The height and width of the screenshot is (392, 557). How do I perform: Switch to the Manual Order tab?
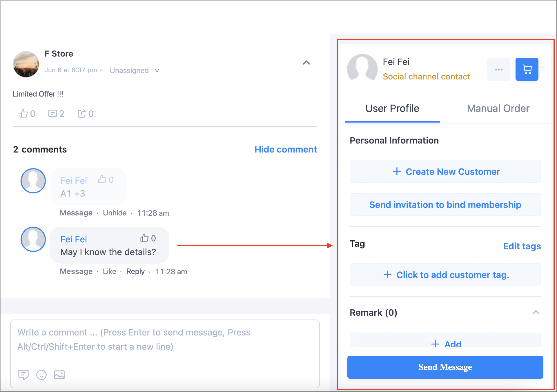(x=498, y=108)
